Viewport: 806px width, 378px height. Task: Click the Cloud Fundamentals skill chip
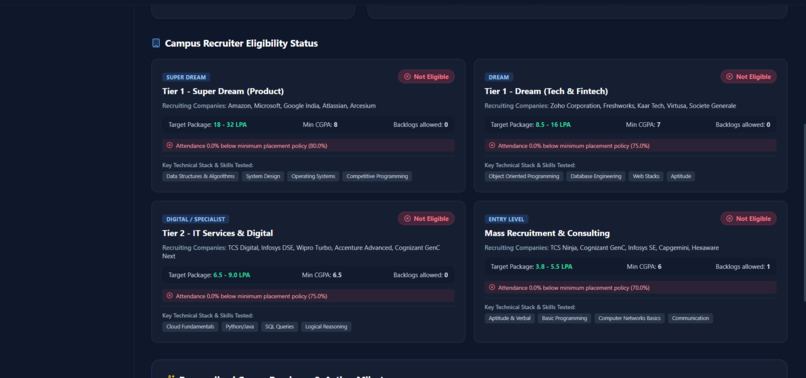190,327
